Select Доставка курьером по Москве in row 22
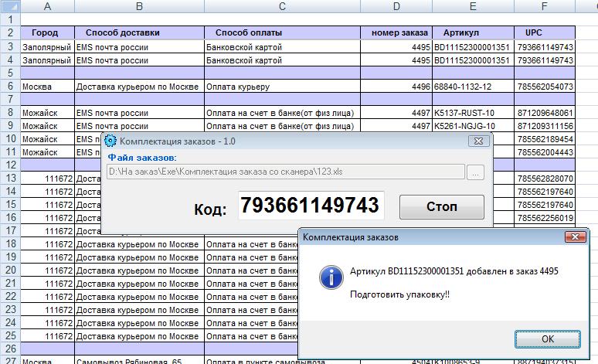The image size is (598, 364). pyautogui.click(x=139, y=297)
